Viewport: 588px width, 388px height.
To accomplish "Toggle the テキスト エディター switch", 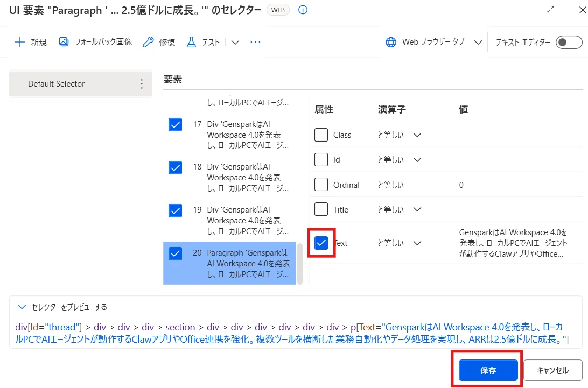I will (x=569, y=43).
